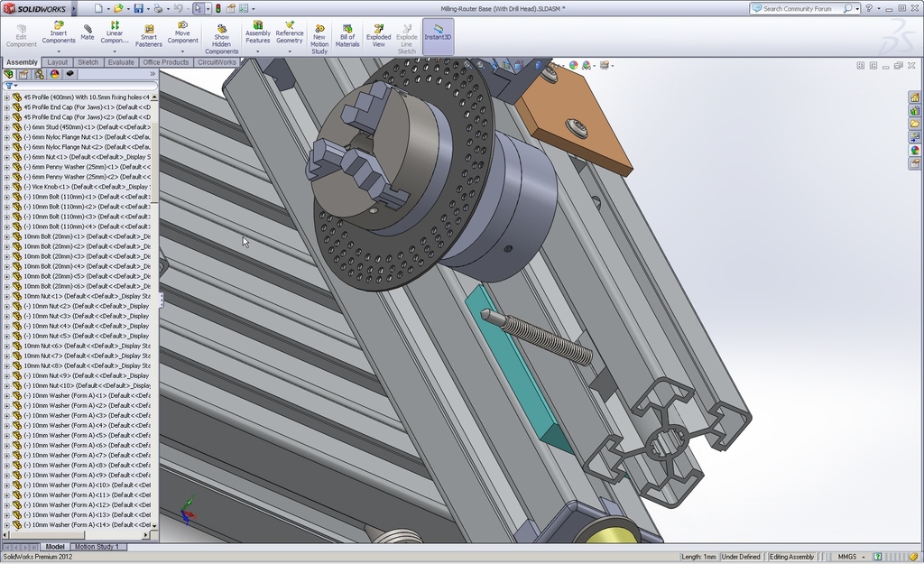The height and width of the screenshot is (564, 924).
Task: Click Bill of Materials icon
Action: 347,35
